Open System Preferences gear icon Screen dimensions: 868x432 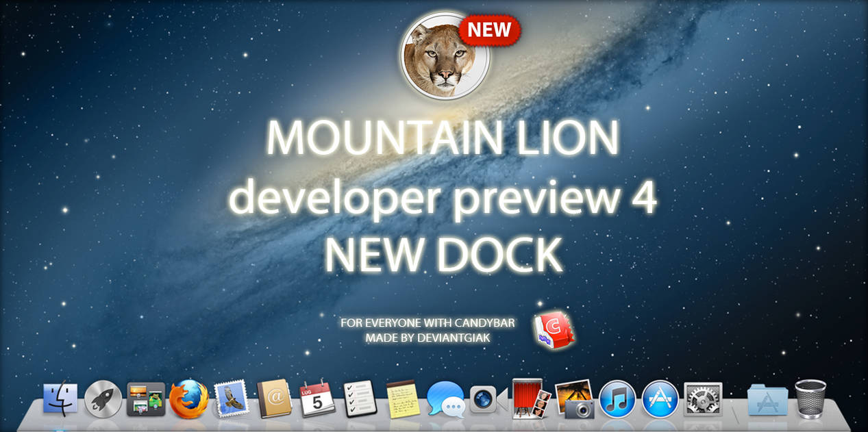coord(703,399)
